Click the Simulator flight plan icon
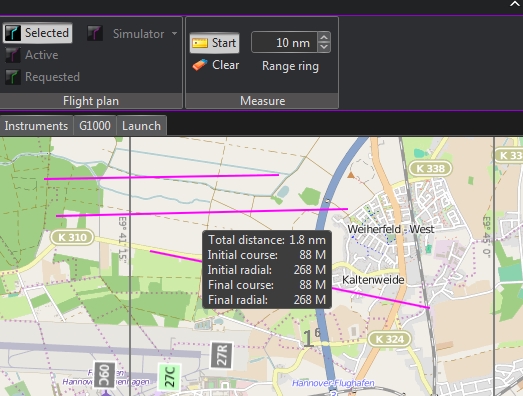This screenshot has height=396, width=523. [x=95, y=33]
